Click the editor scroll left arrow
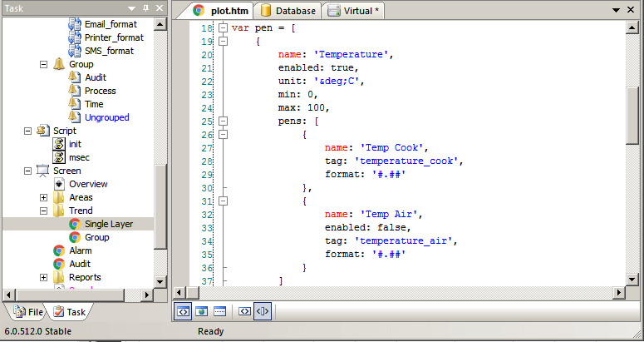This screenshot has height=342, width=644. 179,292
